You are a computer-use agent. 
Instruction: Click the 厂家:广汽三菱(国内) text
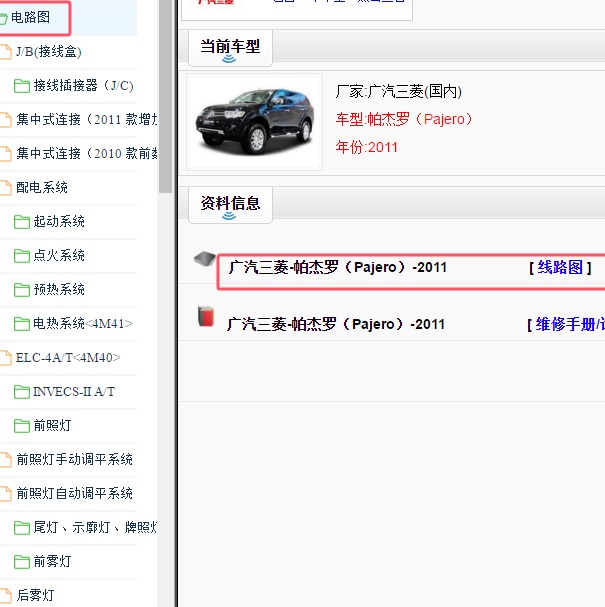(399, 92)
